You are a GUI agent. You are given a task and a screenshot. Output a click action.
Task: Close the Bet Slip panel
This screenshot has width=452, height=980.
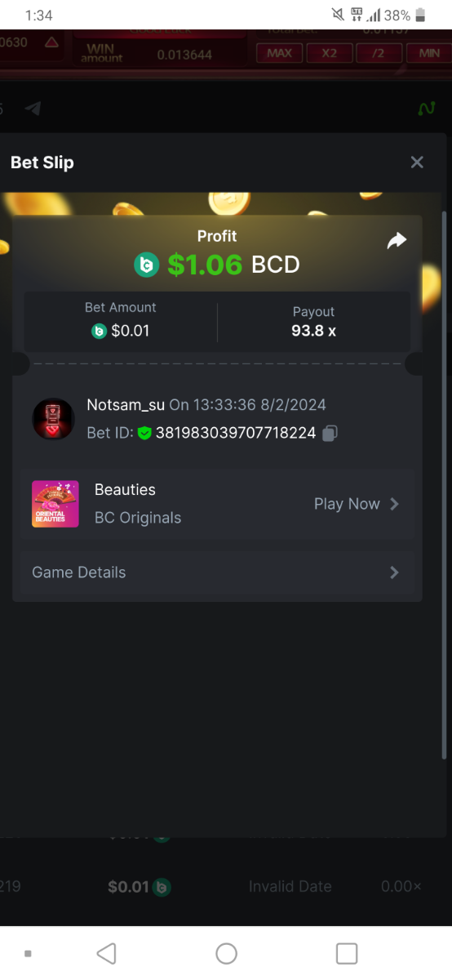pos(417,163)
